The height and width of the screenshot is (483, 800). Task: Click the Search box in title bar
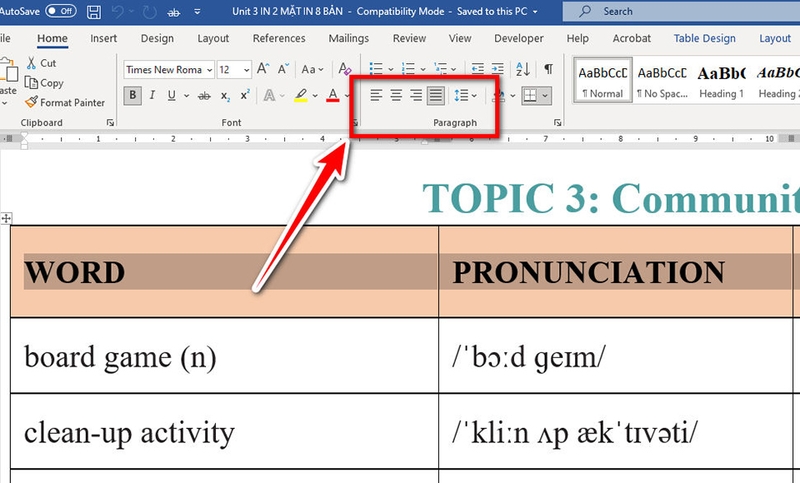[681, 11]
